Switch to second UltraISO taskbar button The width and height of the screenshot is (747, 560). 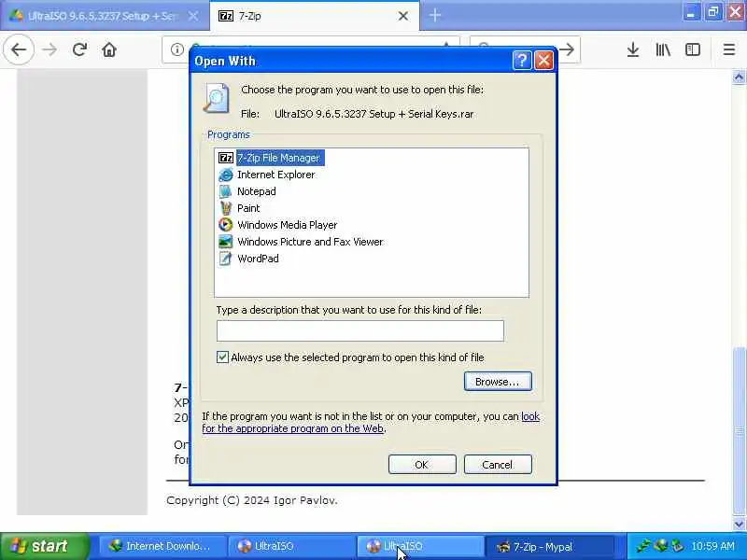pos(420,546)
